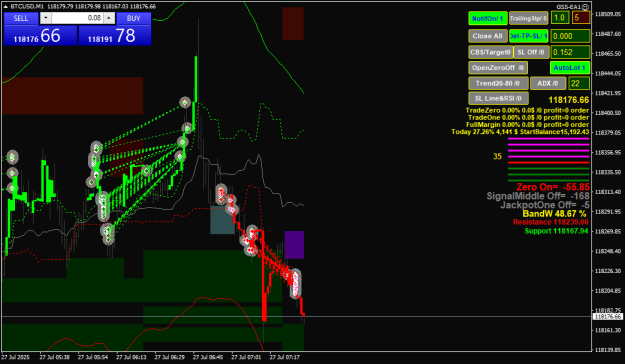Click the TradeZero 0.00% status line

(527, 110)
